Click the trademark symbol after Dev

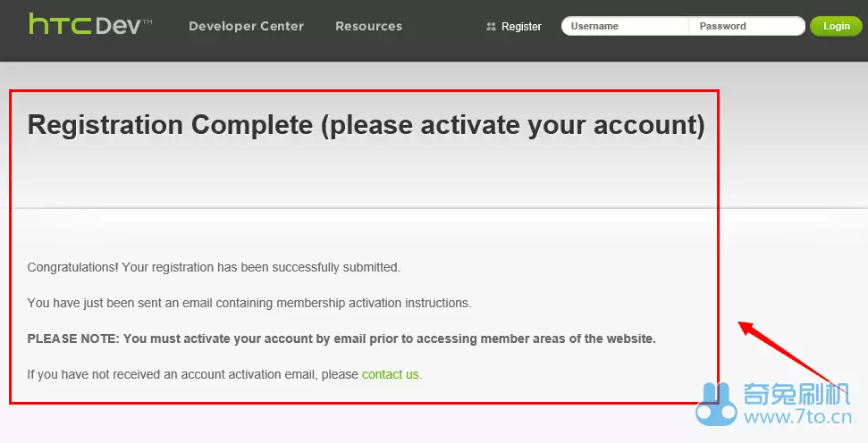point(147,18)
